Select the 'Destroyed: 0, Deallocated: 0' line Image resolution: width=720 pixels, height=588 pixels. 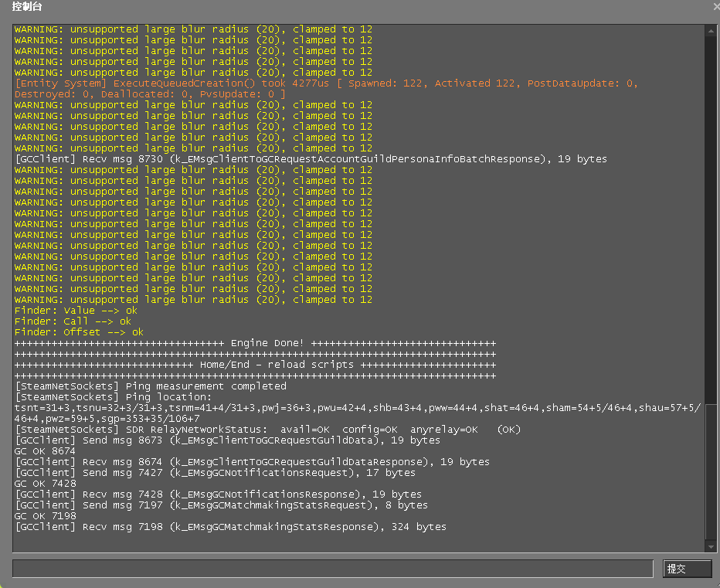click(x=150, y=94)
